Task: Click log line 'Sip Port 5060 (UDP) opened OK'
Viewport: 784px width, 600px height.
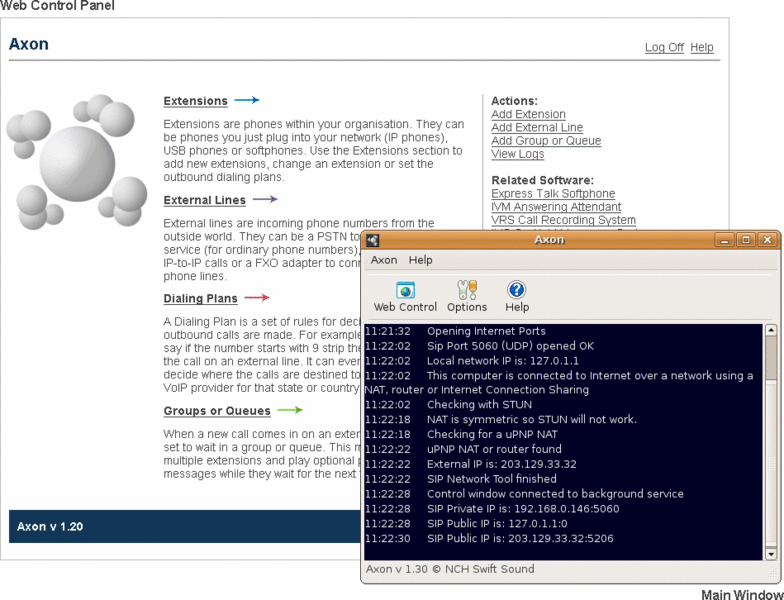Action: coord(510,346)
